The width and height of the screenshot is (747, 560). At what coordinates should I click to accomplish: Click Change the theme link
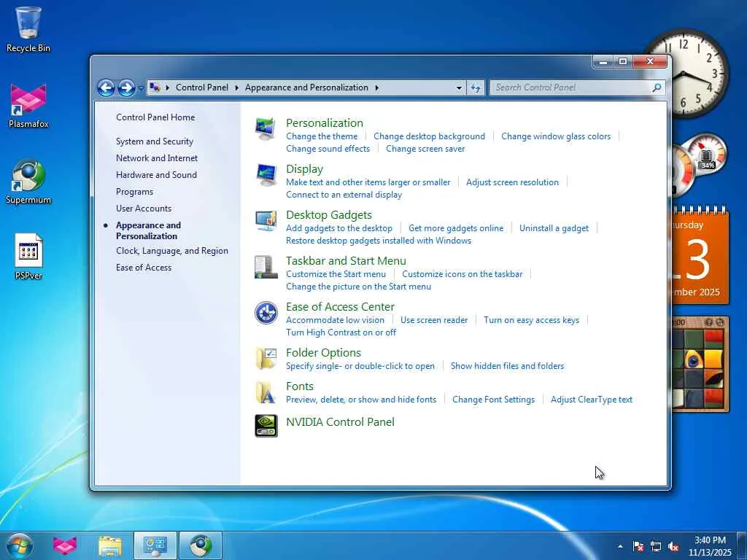click(x=322, y=136)
